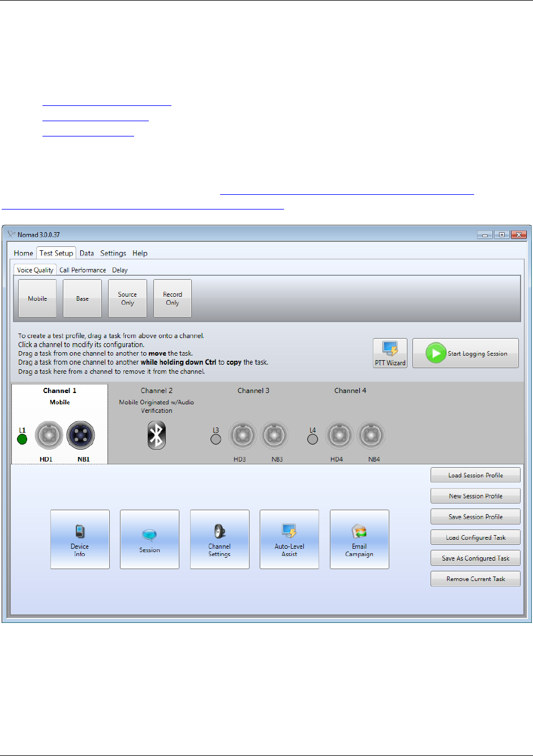The height and width of the screenshot is (756, 533).
Task: Open the Device Info panel
Action: click(x=80, y=539)
